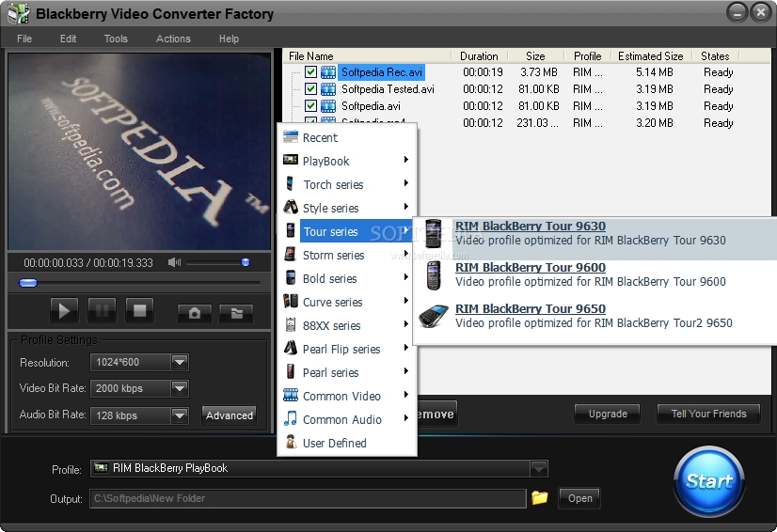Click the Tour 9600 phone thumbnail
This screenshot has height=532, width=777.
(x=434, y=274)
